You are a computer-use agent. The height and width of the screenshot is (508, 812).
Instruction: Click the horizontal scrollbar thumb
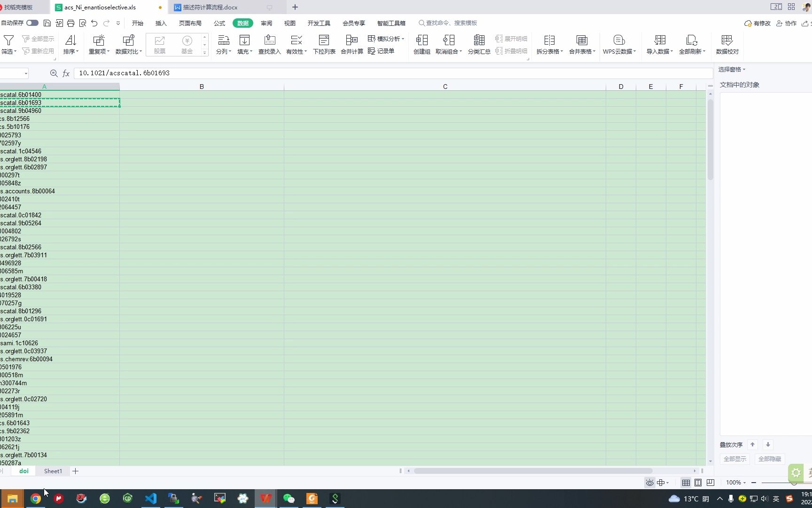tap(533, 471)
